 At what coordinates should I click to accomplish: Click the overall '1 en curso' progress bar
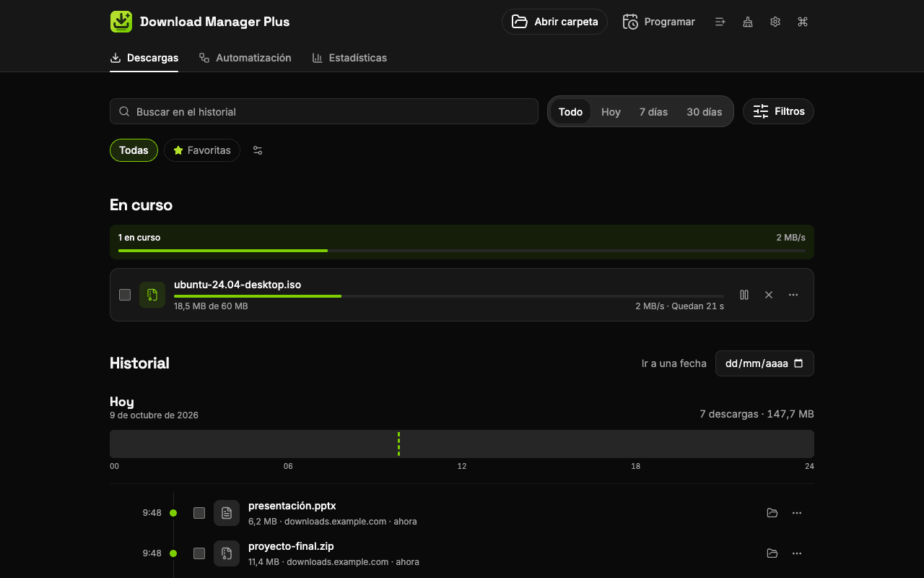tap(462, 251)
